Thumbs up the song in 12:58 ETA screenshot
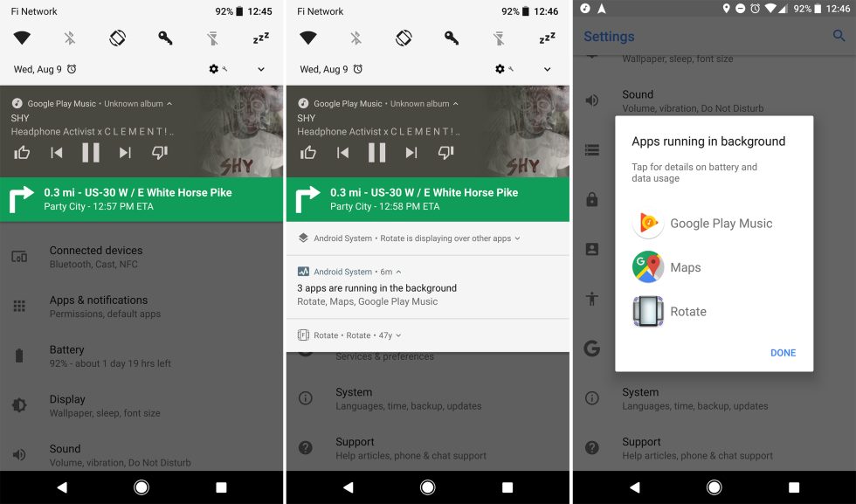The image size is (856, 504). click(307, 152)
